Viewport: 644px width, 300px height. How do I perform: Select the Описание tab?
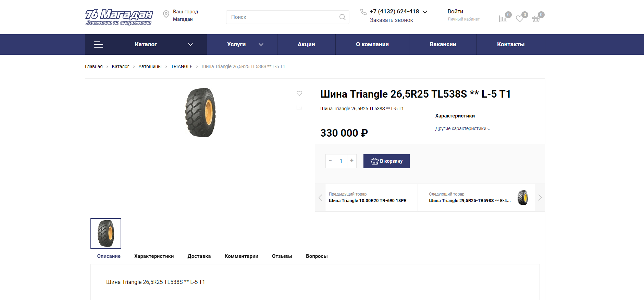(109, 256)
